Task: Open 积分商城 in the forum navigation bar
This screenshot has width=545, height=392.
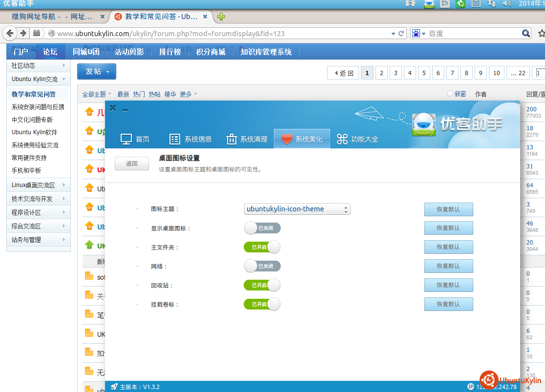Action: [210, 52]
